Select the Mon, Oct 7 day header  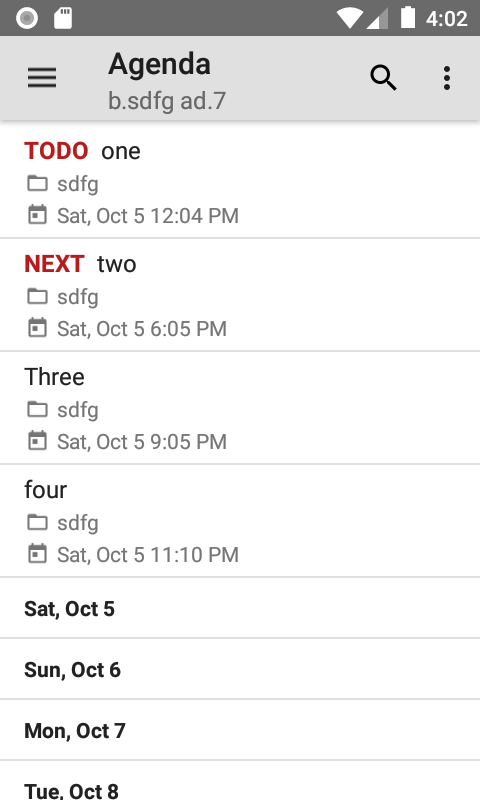click(240, 730)
